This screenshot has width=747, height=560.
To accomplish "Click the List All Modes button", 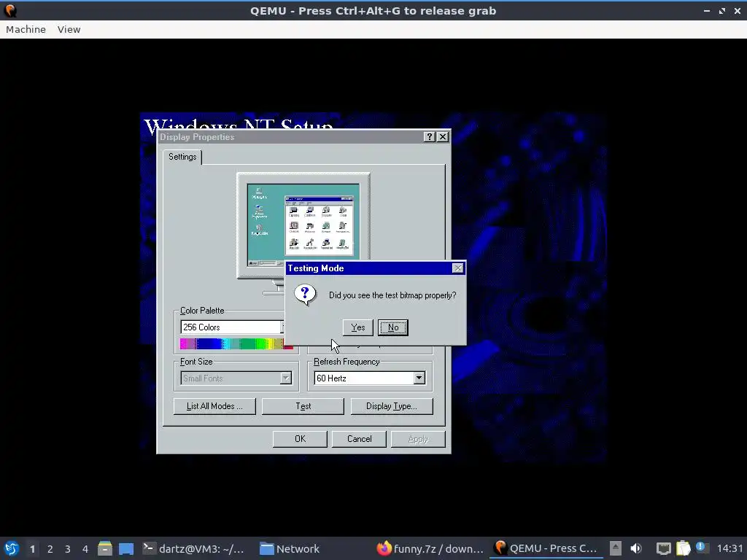I will 214,406.
